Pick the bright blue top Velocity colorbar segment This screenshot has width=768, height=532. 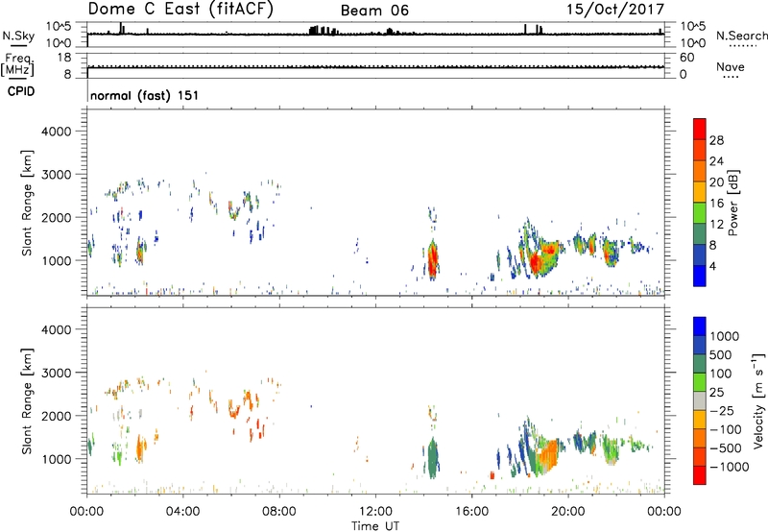[x=700, y=326]
